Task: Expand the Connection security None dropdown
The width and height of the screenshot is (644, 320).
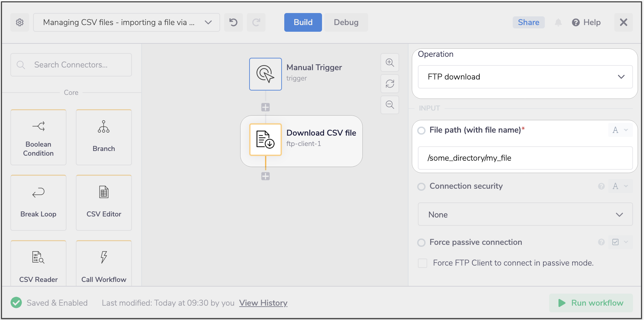Action: (x=525, y=214)
